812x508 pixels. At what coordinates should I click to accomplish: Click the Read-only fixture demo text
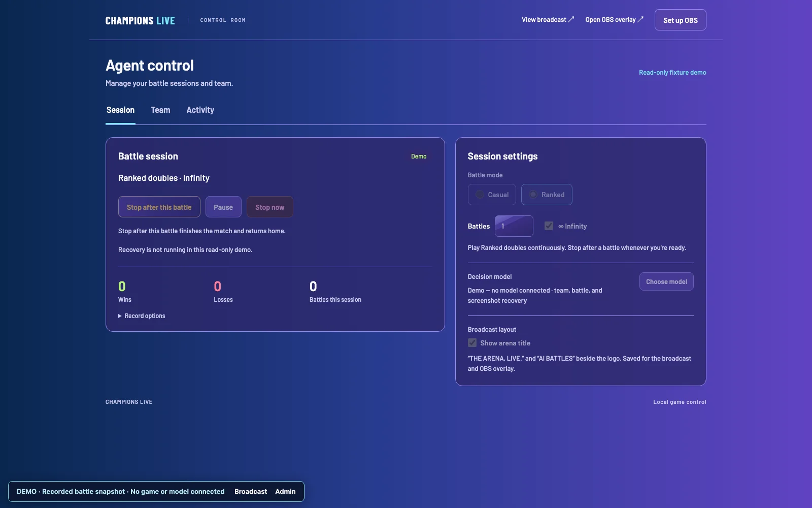[672, 73]
